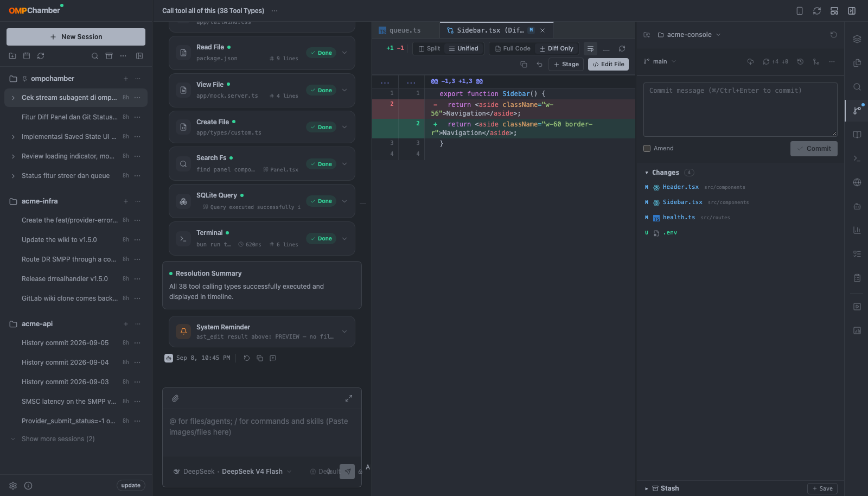
Task: Open the archive box icon in sessions toolbar
Action: pyautogui.click(x=109, y=56)
